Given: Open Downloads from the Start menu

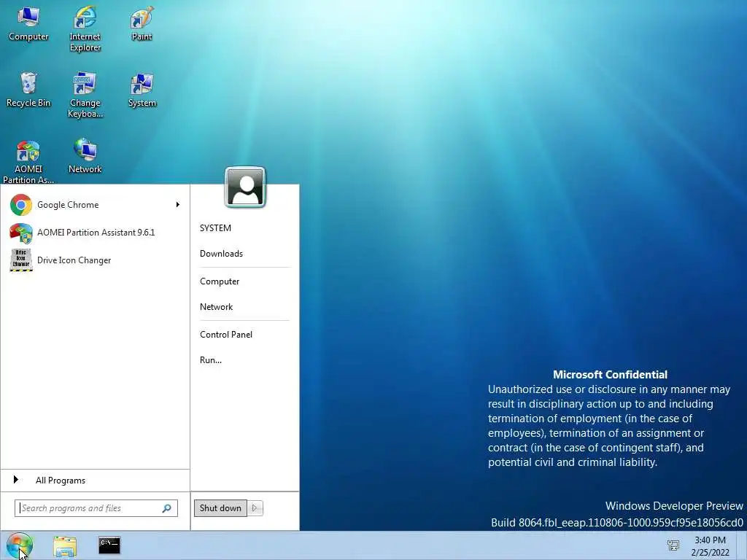Looking at the screenshot, I should coord(221,254).
